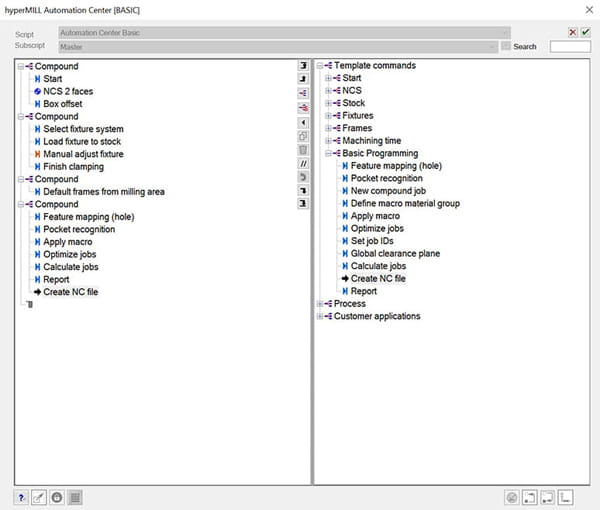Select Calculate jobs in the left script tree
The width and height of the screenshot is (600, 510).
71,267
